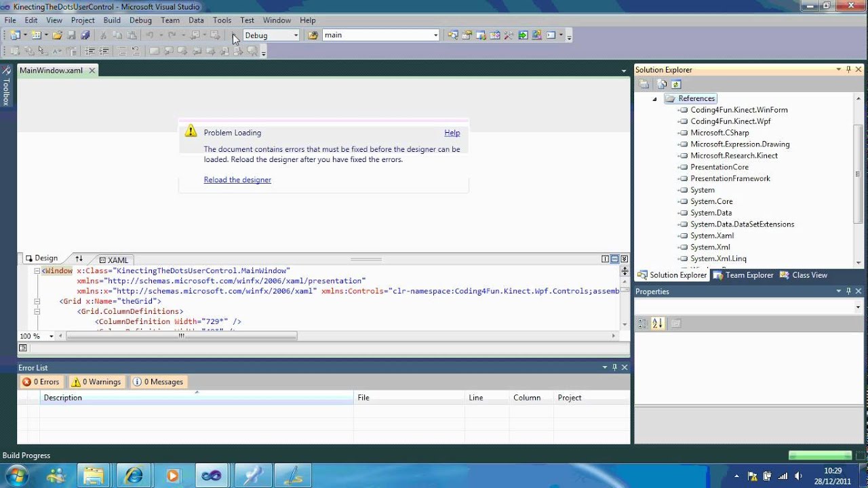Viewport: 868px width, 488px height.
Task: Switch to the Design tab
Action: pos(41,258)
